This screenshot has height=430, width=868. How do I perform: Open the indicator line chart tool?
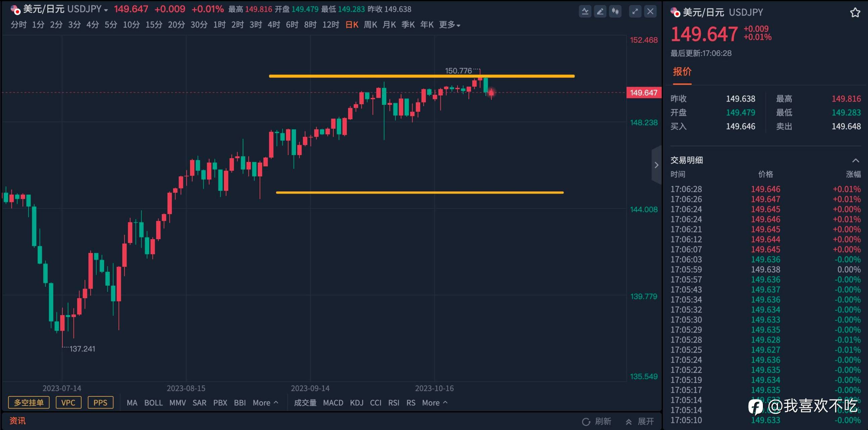(585, 12)
